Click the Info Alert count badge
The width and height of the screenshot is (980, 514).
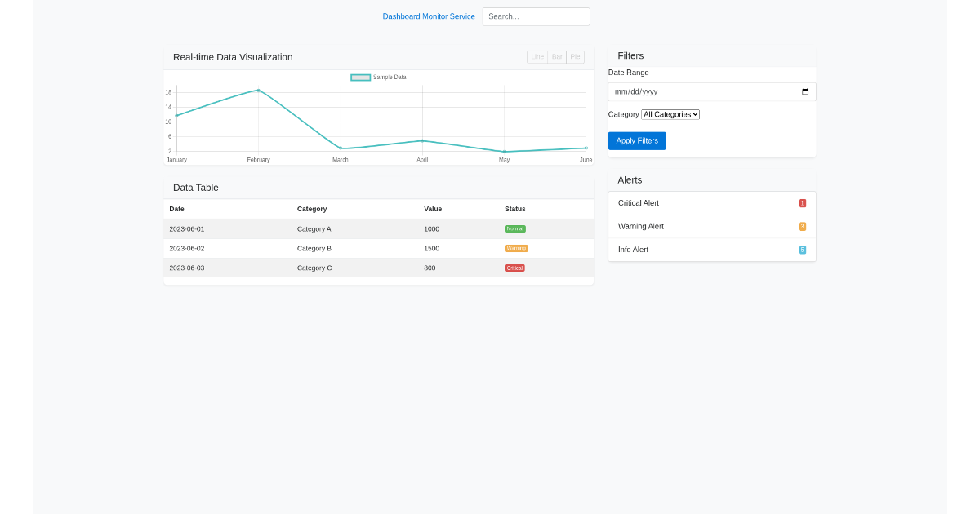point(801,250)
